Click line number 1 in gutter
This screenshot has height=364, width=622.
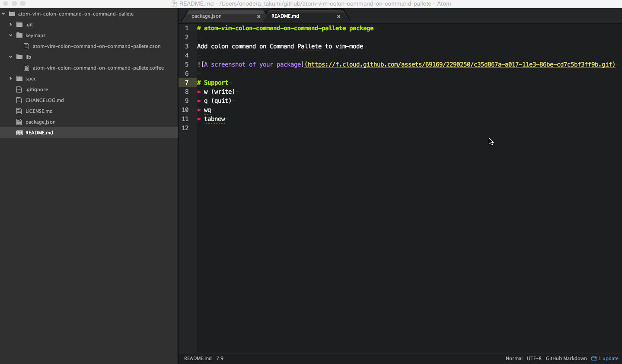click(x=187, y=28)
